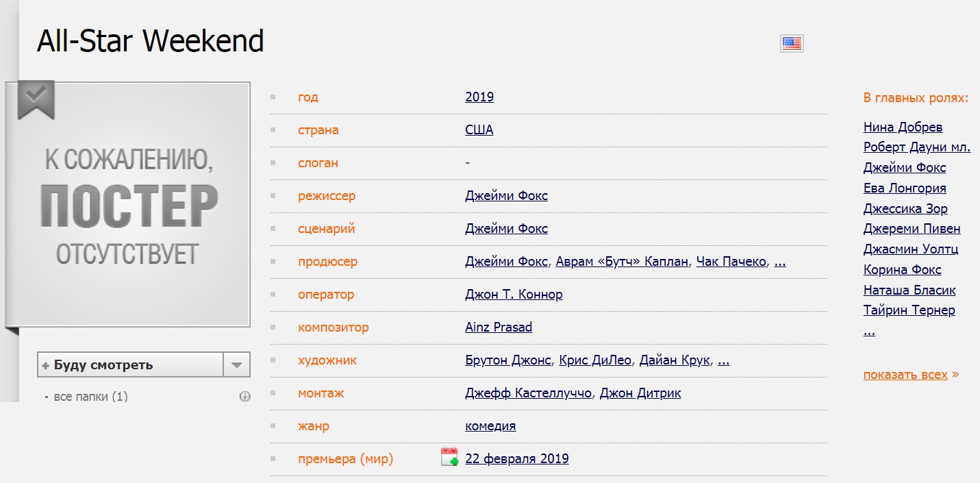Expand the cast list via the ellipsis
The width and height of the screenshot is (980, 483).
[x=869, y=332]
